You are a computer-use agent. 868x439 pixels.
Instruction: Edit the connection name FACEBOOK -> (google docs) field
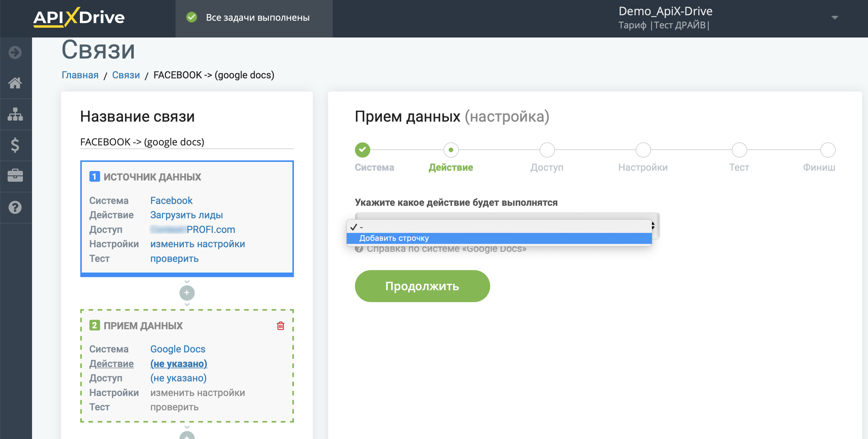coord(187,142)
